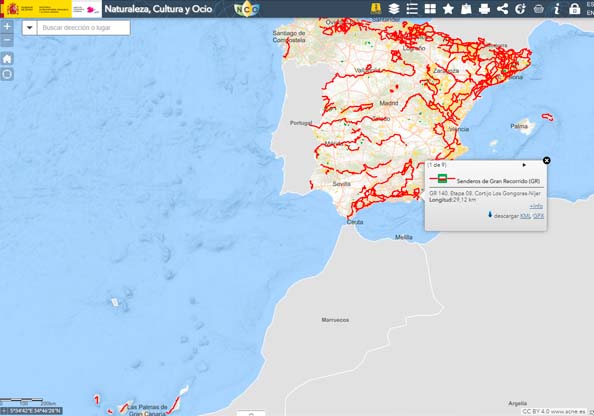Zoom in with the plus button
594x416 pixels.
7,27
